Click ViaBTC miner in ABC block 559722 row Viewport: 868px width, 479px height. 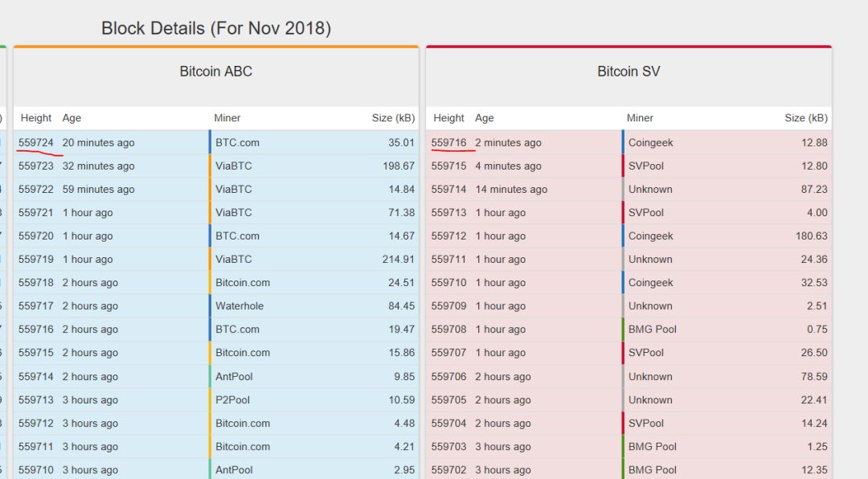pos(234,189)
